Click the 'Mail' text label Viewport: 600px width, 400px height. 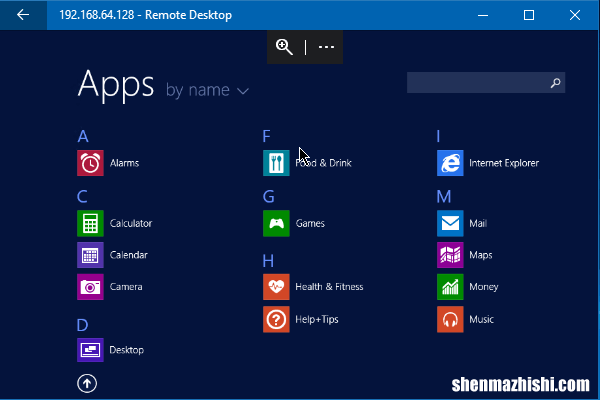click(x=478, y=223)
